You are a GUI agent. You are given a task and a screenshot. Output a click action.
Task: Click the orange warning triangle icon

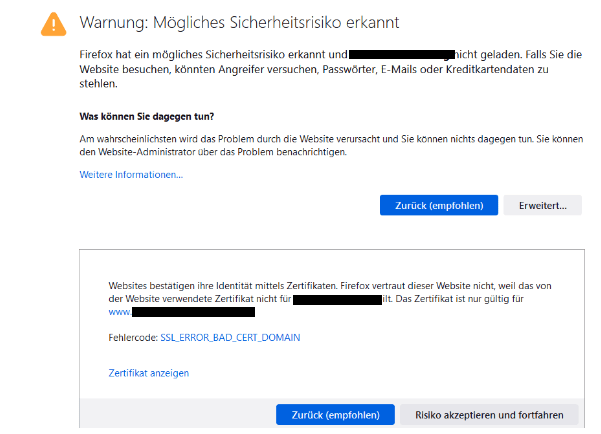pos(53,25)
